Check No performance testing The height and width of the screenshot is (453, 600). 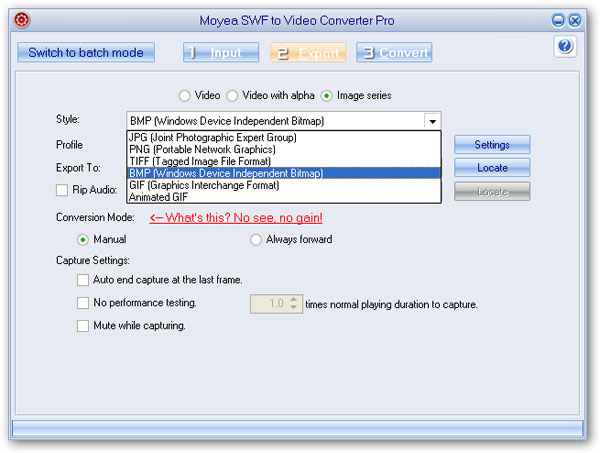83,303
